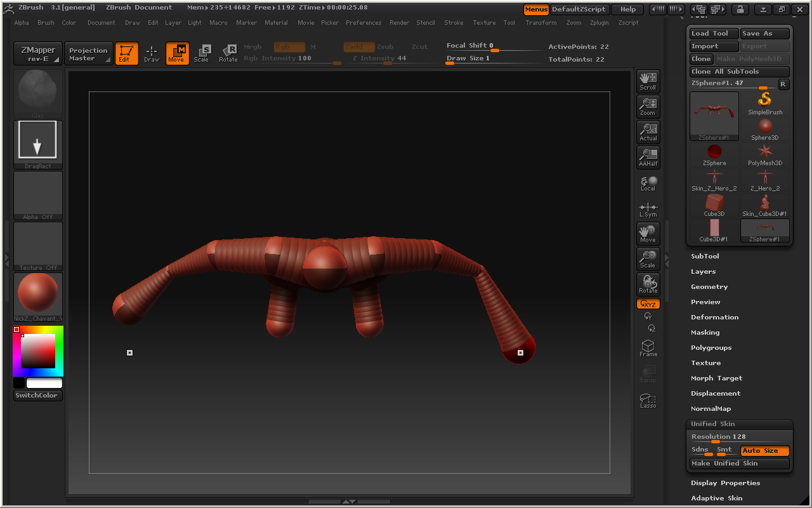
Task: Expand the Deformation section
Action: coord(714,317)
